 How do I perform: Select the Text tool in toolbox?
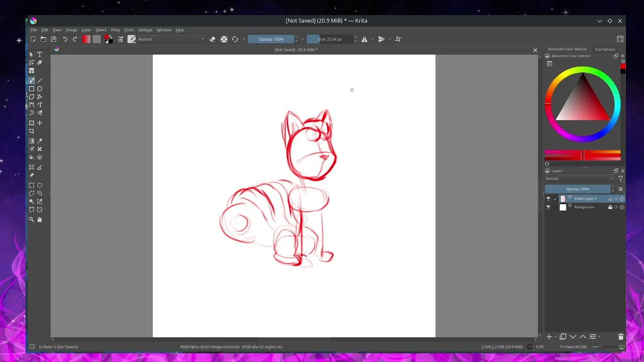coord(40,54)
